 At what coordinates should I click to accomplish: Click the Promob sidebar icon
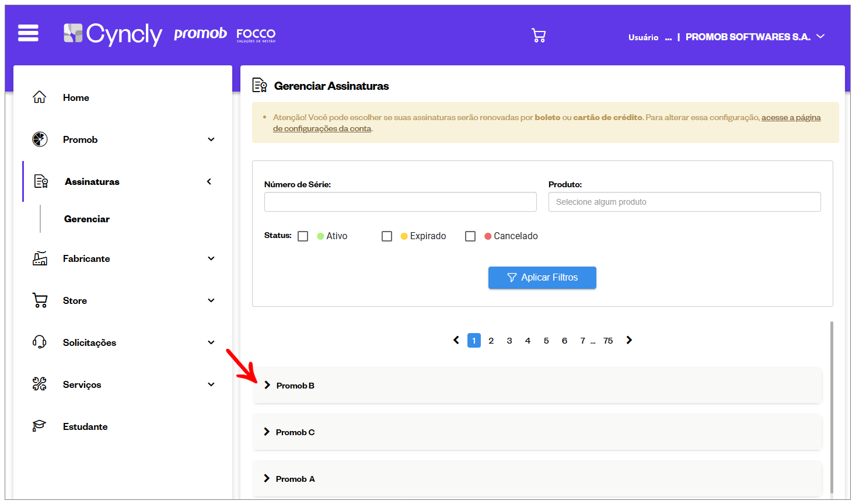[x=40, y=139]
